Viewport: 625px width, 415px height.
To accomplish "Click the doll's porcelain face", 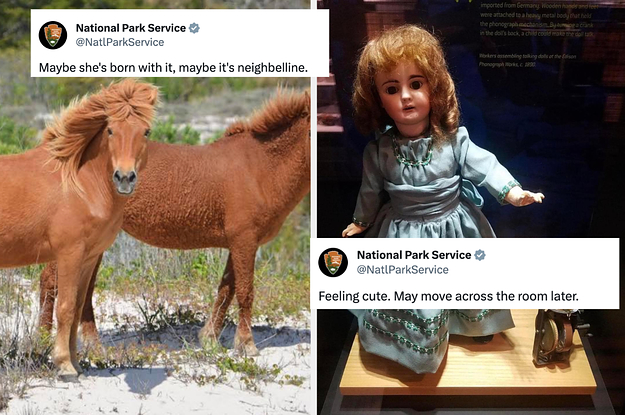I will [403, 96].
